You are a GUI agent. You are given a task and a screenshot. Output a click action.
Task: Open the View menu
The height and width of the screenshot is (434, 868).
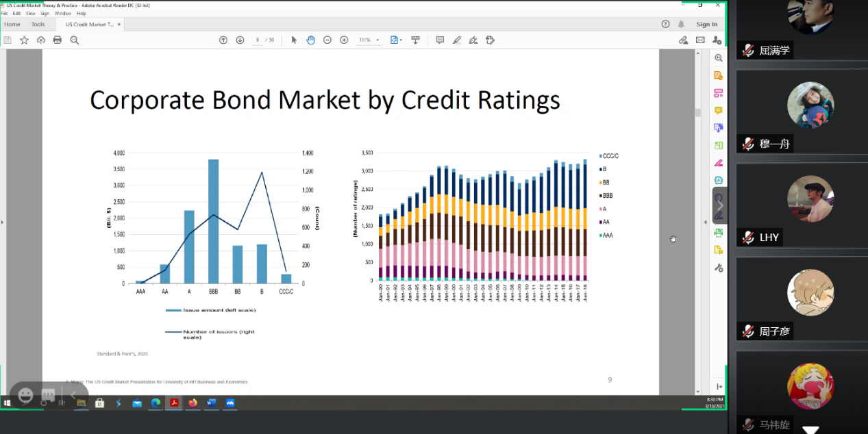pos(31,13)
